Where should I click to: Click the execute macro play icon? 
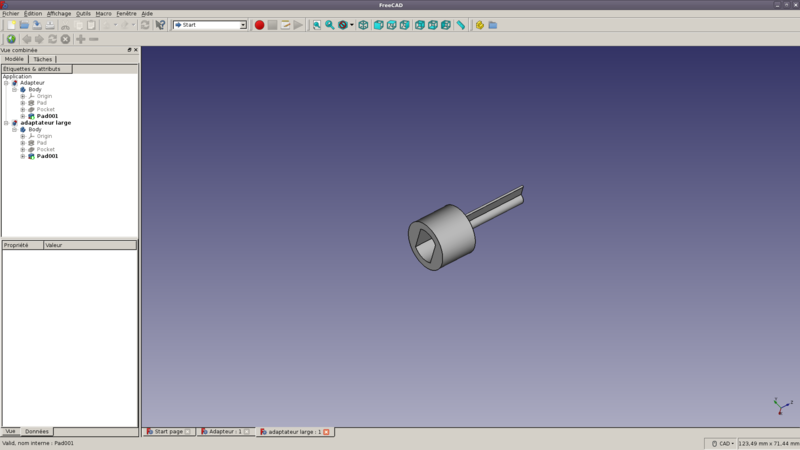pyautogui.click(x=298, y=25)
